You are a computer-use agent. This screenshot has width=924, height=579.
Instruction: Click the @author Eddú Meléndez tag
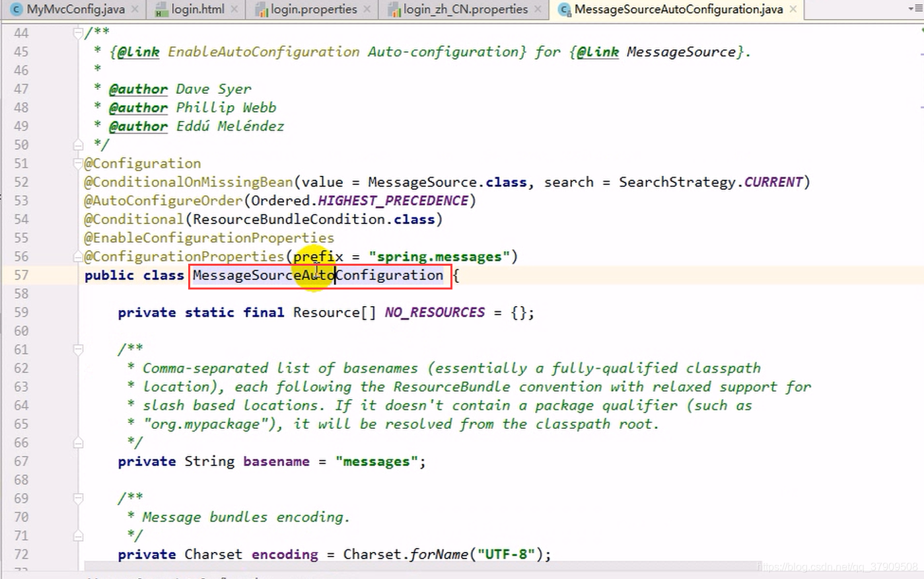point(138,126)
